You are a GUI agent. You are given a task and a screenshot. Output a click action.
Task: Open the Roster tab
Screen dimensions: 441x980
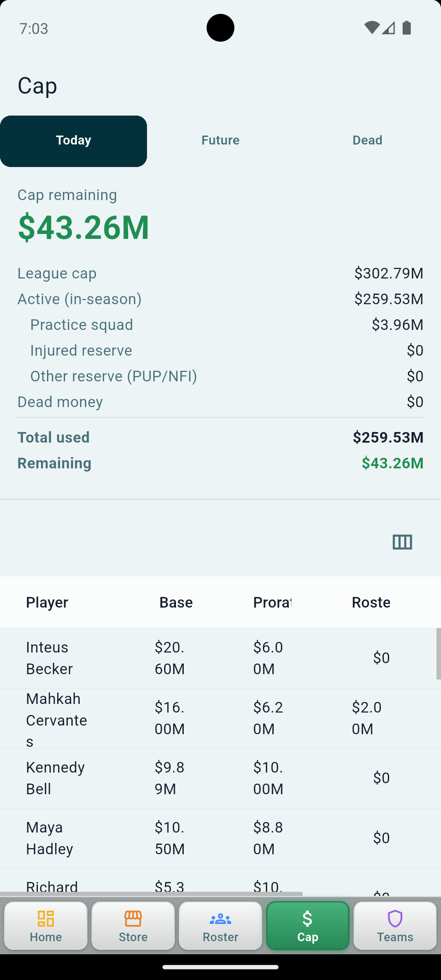[220, 926]
